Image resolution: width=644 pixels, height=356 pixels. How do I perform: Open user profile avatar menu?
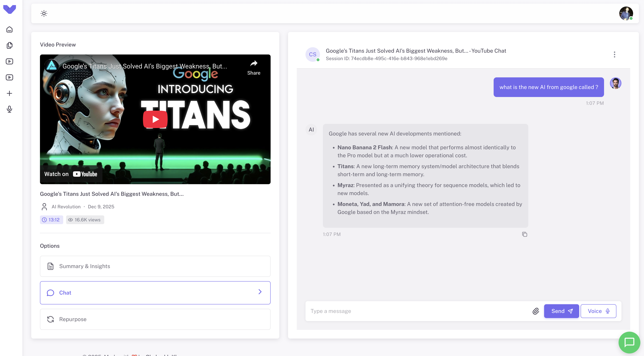click(626, 13)
